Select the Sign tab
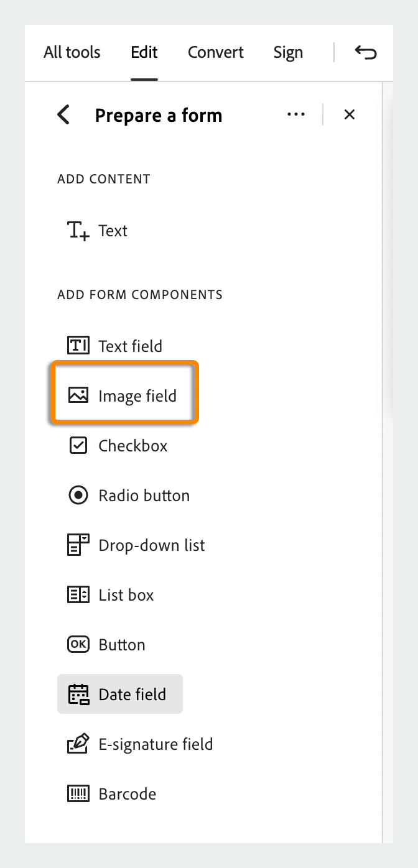418x868 pixels. tap(288, 53)
